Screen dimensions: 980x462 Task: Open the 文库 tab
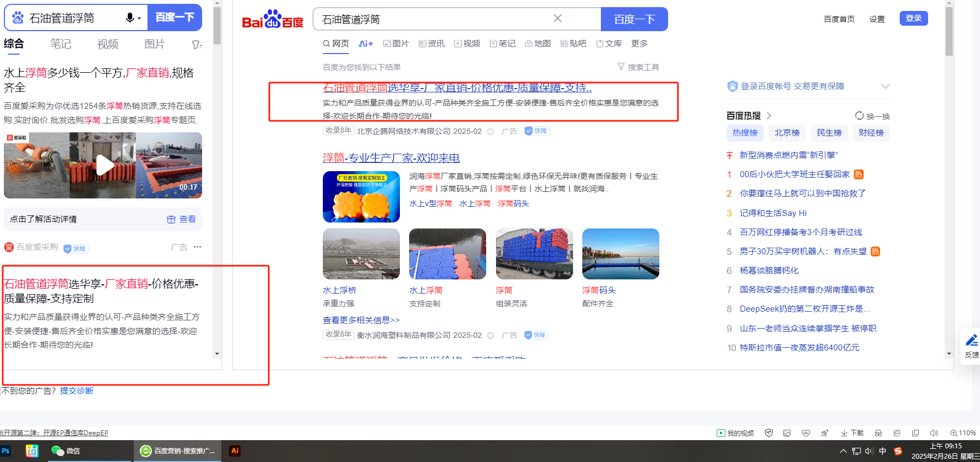pos(609,44)
